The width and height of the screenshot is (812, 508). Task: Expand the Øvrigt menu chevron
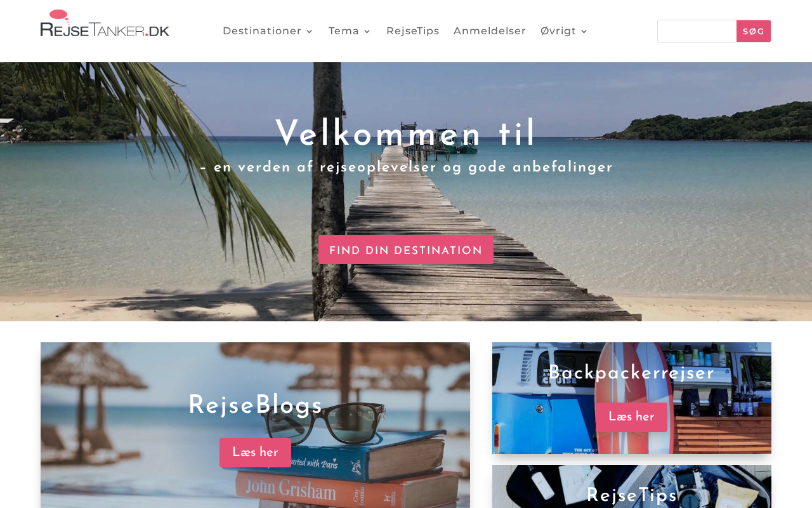tap(584, 31)
